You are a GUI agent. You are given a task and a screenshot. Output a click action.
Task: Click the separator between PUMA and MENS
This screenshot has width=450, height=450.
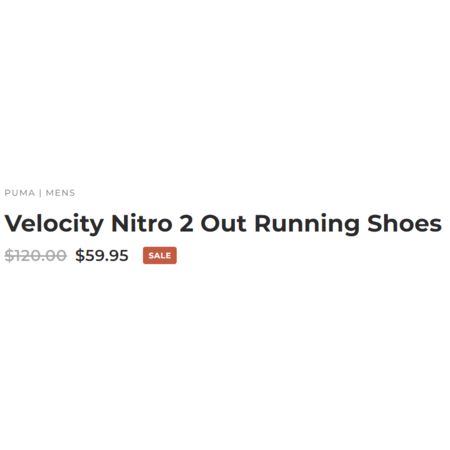tap(40, 193)
